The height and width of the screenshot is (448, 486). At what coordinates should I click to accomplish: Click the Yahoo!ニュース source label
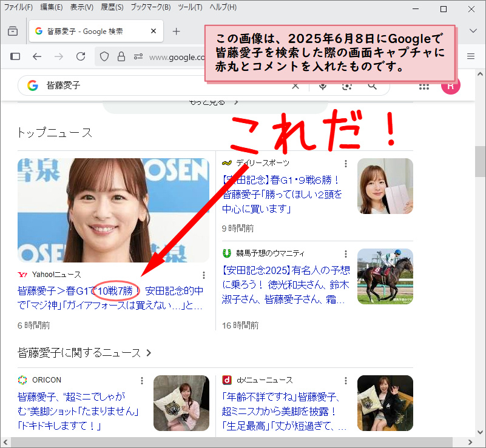click(56, 275)
